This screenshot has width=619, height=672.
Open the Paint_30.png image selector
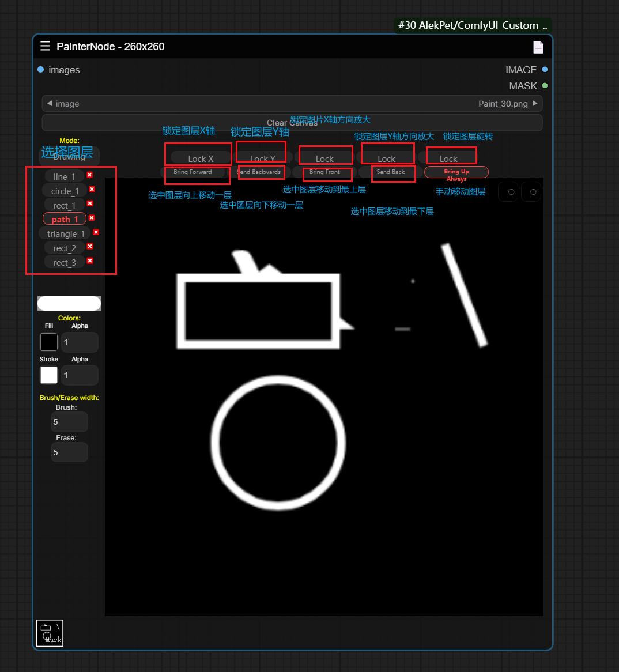292,104
